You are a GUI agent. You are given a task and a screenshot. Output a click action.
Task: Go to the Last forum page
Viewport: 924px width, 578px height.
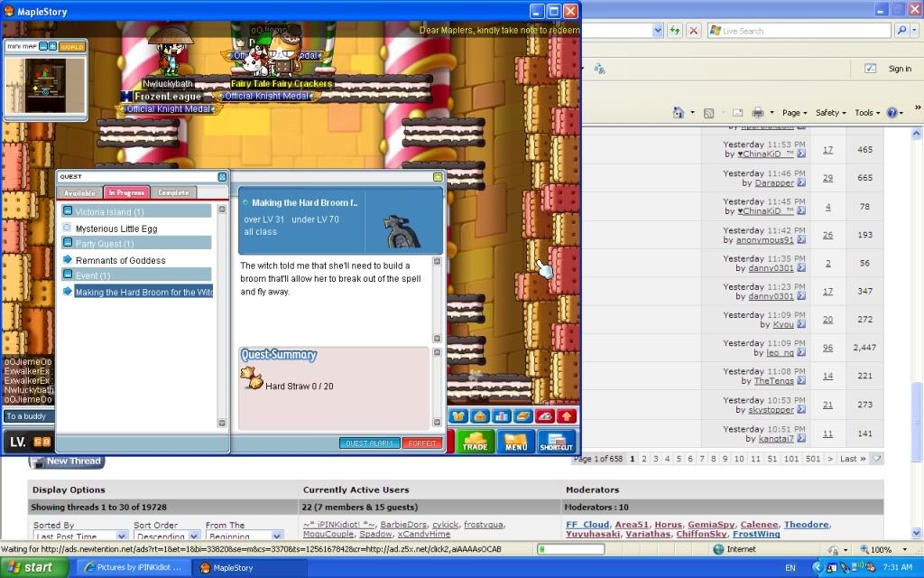pyautogui.click(x=852, y=459)
